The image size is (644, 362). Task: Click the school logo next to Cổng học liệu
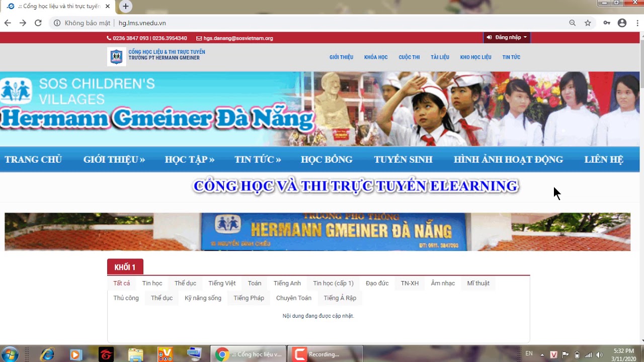click(116, 57)
